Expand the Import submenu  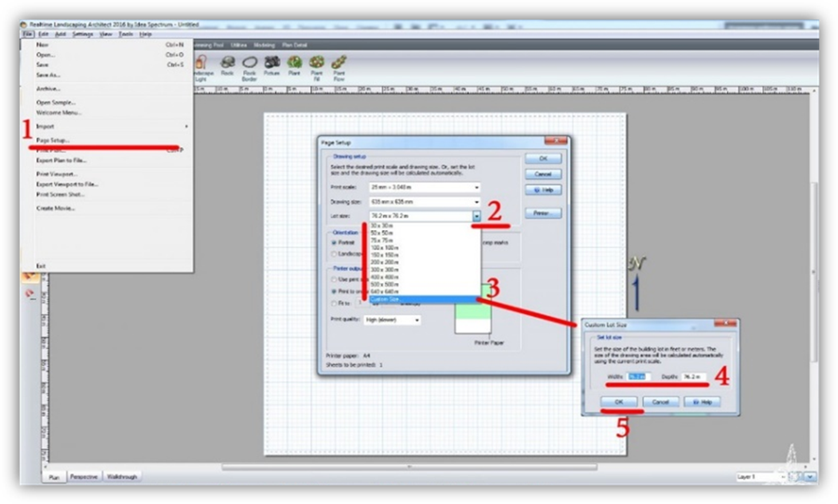(111, 127)
